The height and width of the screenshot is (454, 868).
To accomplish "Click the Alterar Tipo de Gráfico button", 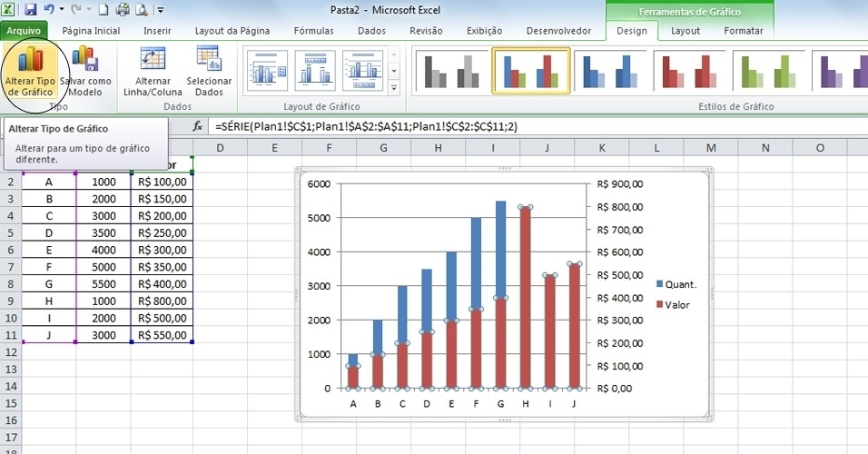I will coord(30,71).
